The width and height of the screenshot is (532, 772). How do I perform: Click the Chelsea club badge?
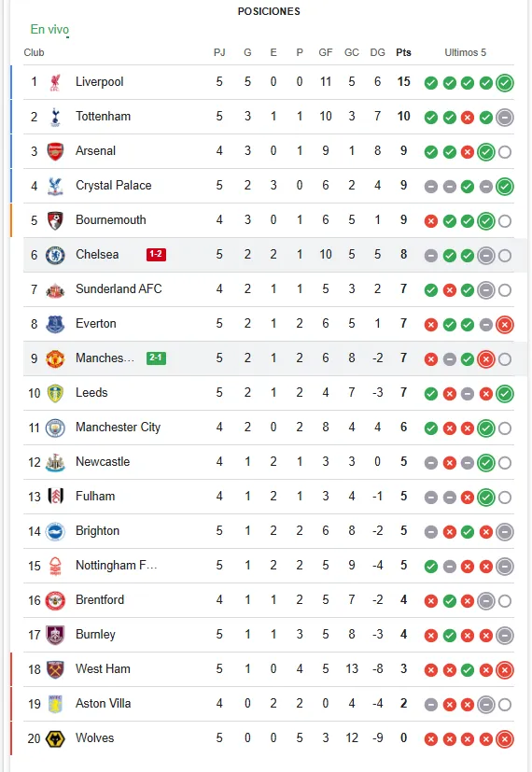[x=55, y=255]
